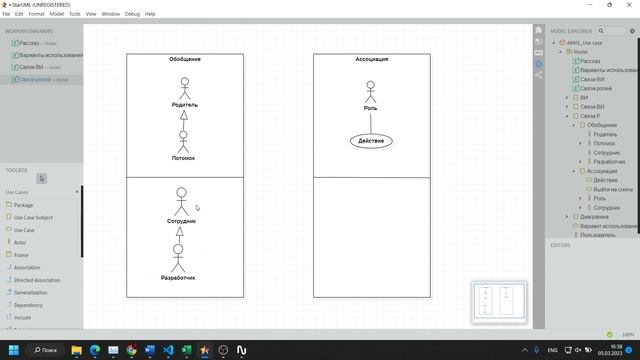Click the Model Explorer search magnifier

pos(601,31)
